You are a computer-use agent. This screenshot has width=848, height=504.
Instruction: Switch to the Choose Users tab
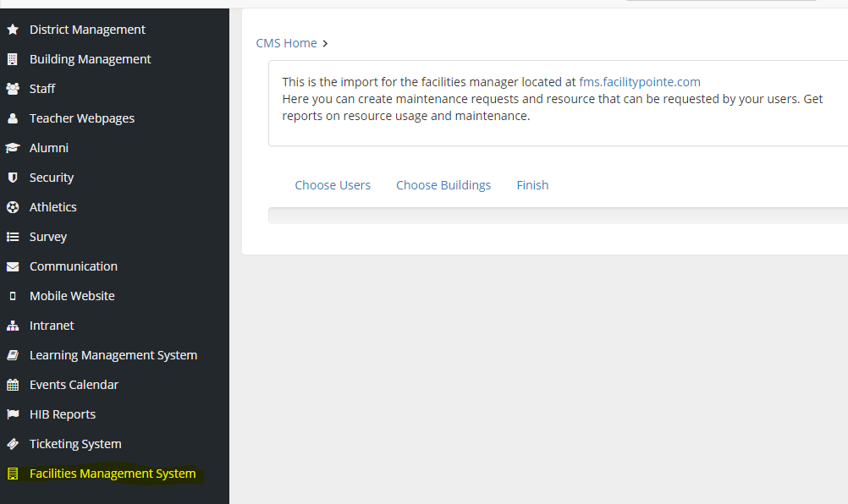click(x=333, y=185)
